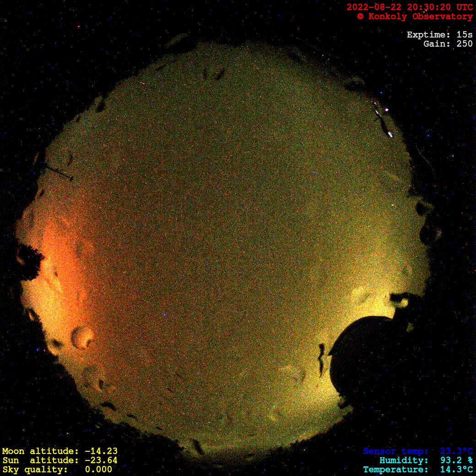476x476 pixels.
Task: Click the Moon altitude -14.23 reading
Action: 59,451
